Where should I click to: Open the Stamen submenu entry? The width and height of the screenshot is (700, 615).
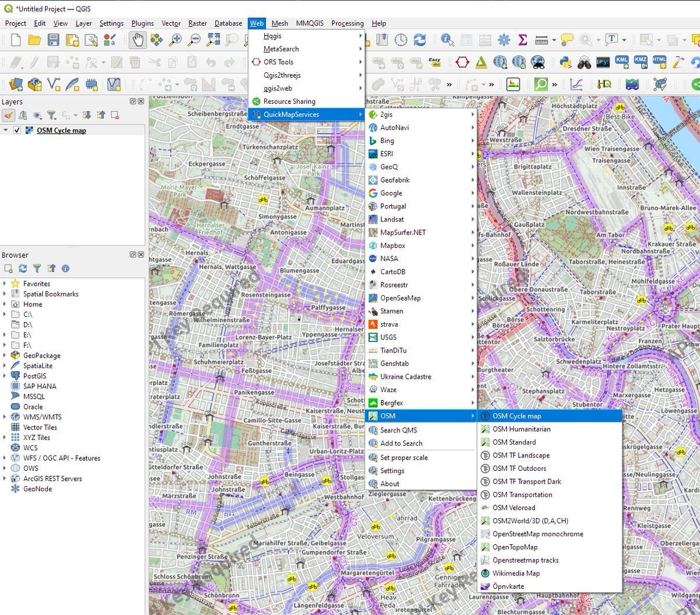(x=421, y=311)
